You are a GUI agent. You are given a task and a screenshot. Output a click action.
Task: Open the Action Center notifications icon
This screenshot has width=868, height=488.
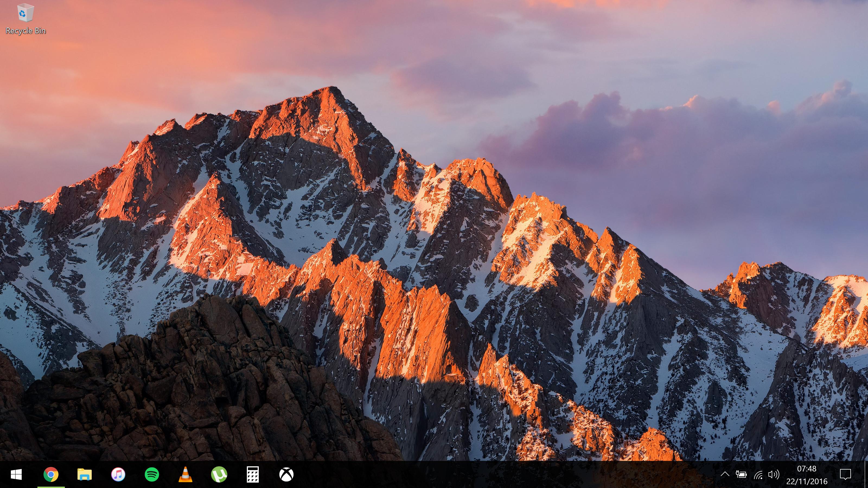(845, 474)
